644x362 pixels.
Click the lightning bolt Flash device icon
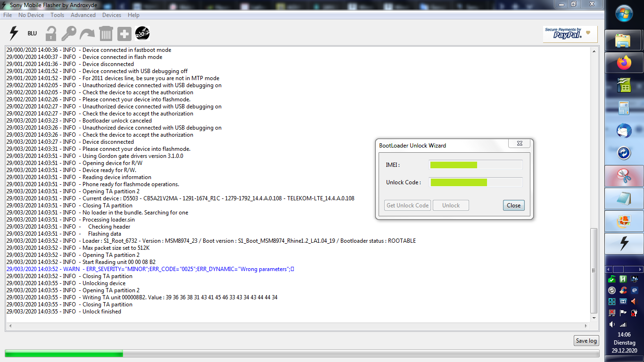[x=14, y=33]
